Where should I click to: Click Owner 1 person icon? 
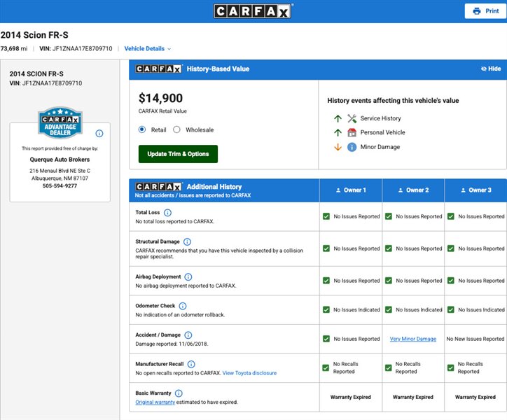point(338,190)
